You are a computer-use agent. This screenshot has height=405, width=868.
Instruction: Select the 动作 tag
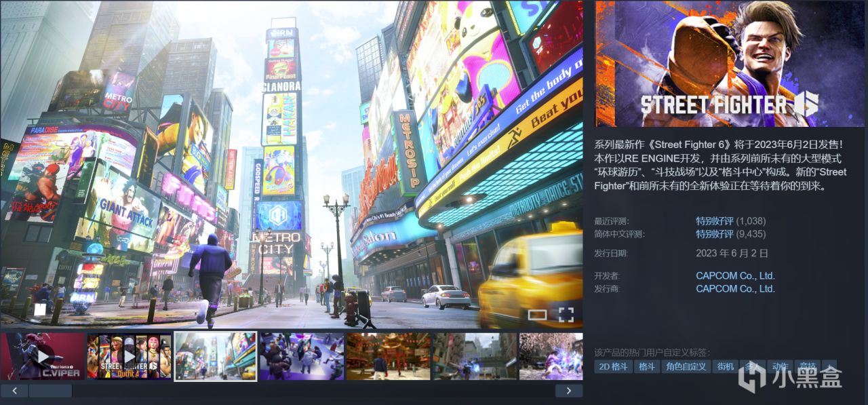780,367
